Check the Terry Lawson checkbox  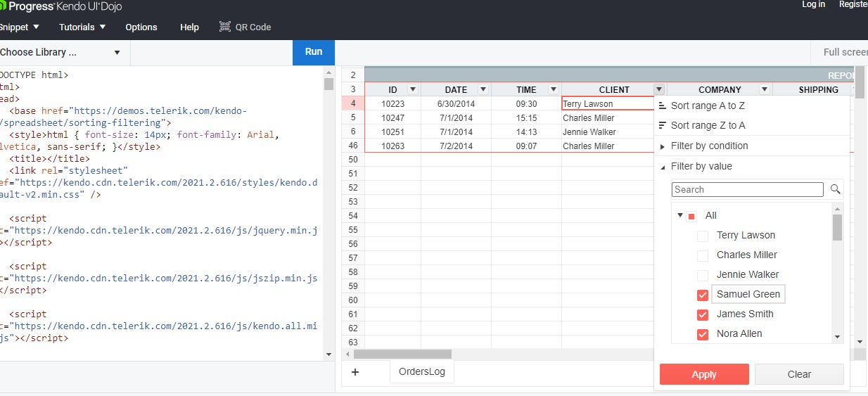tap(702, 236)
